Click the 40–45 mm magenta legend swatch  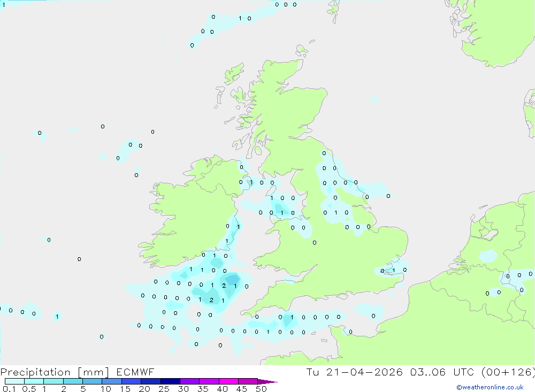[x=228, y=381]
